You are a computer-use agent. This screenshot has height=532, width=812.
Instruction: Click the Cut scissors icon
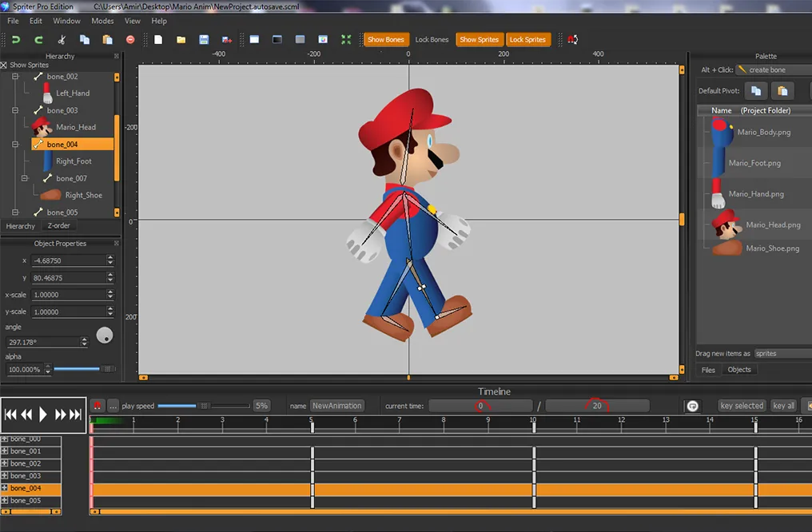[62, 40]
